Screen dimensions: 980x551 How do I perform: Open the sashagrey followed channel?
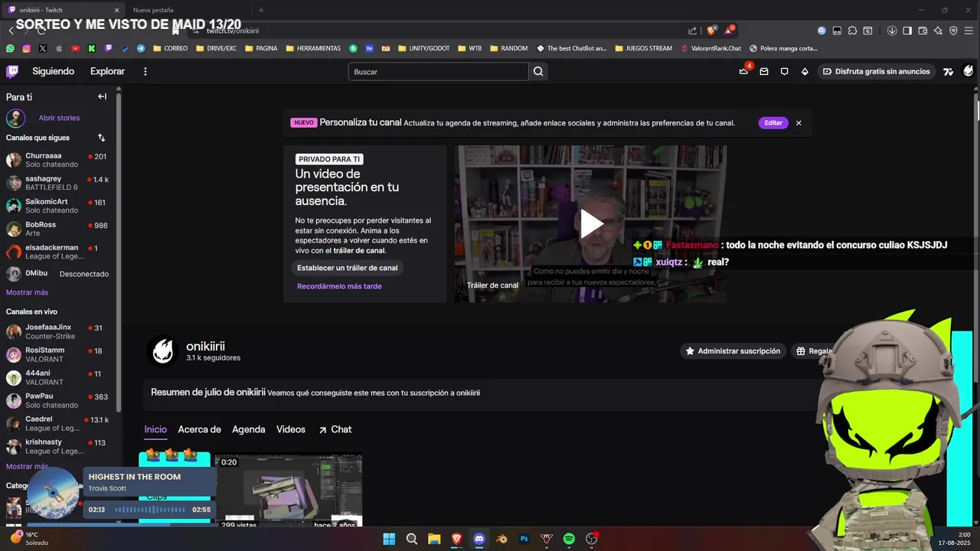(x=58, y=182)
